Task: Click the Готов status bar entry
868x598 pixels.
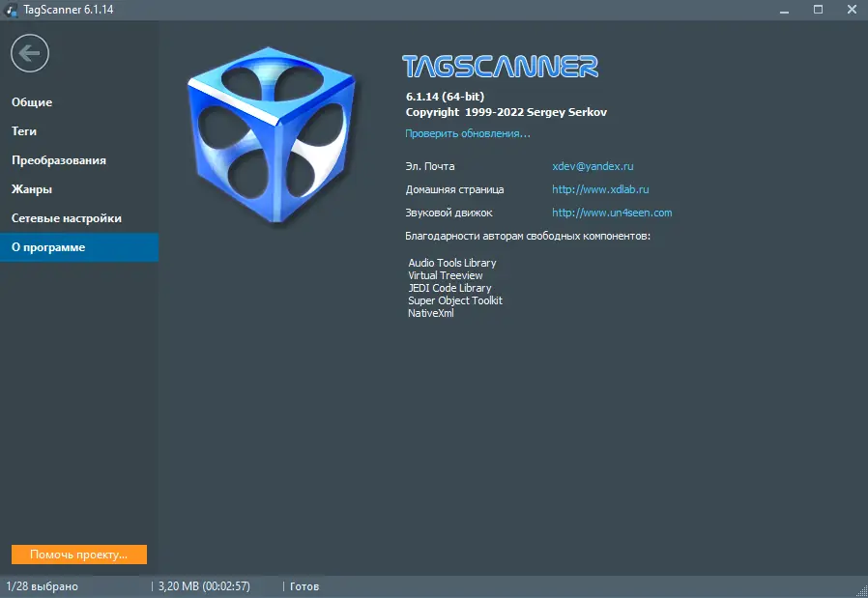Action: point(304,586)
